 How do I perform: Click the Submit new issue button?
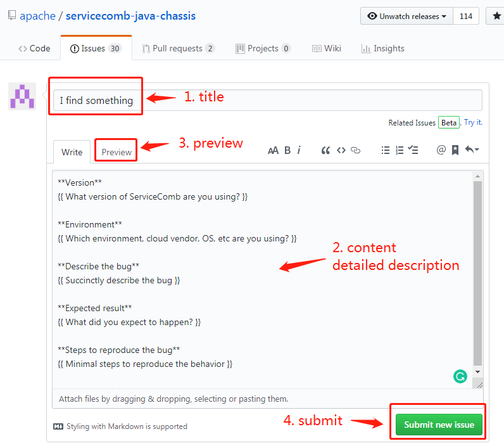click(x=439, y=425)
